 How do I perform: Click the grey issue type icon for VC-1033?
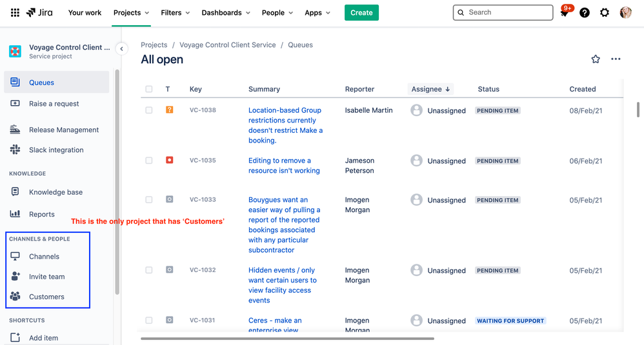click(169, 199)
